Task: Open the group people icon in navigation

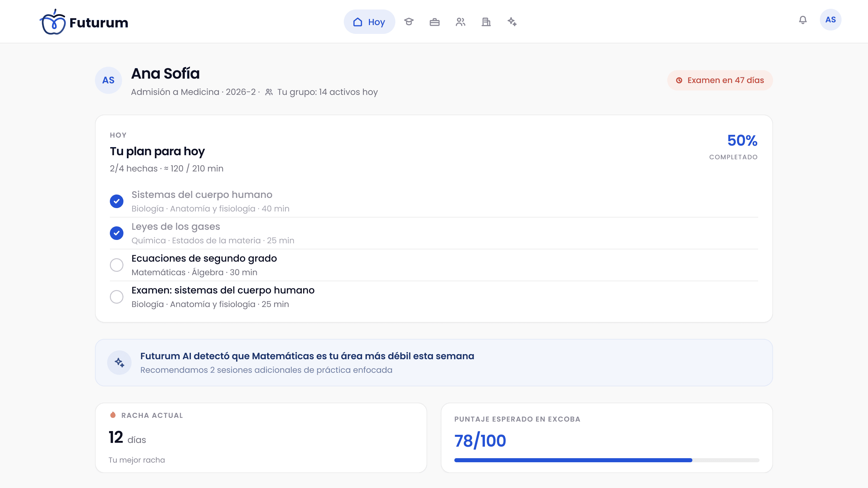Action: [x=460, y=22]
